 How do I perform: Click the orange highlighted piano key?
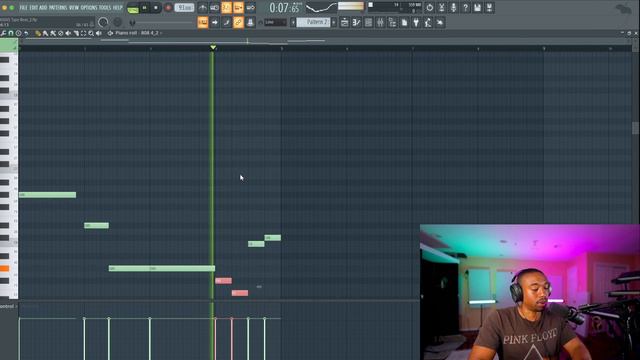click(4, 268)
